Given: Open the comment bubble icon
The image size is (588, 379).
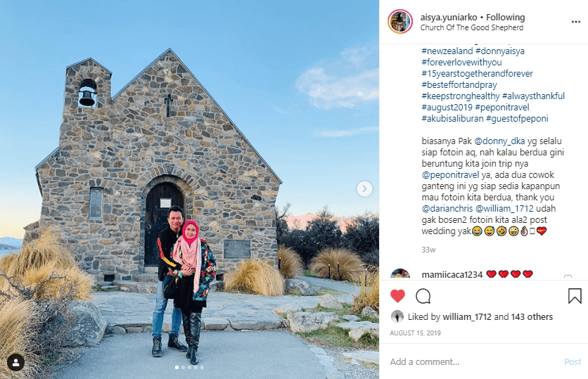Looking at the screenshot, I should [423, 296].
